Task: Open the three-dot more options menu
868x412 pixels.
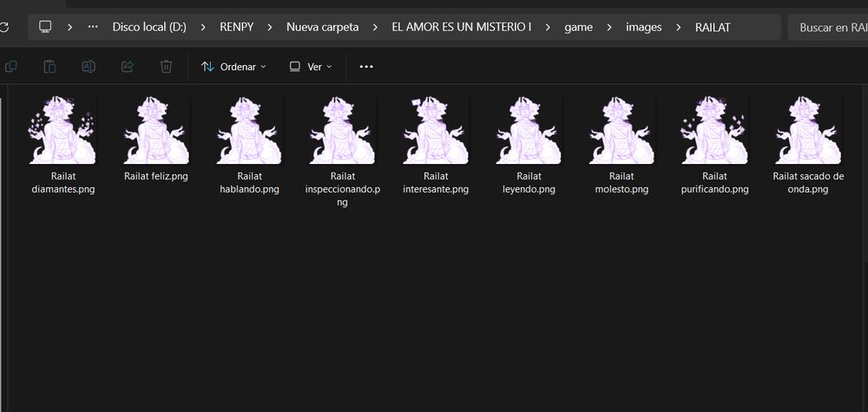Action: click(x=366, y=67)
